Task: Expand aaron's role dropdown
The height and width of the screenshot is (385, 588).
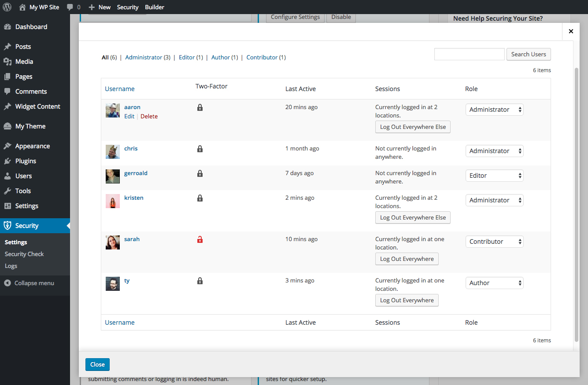Action: (x=494, y=110)
